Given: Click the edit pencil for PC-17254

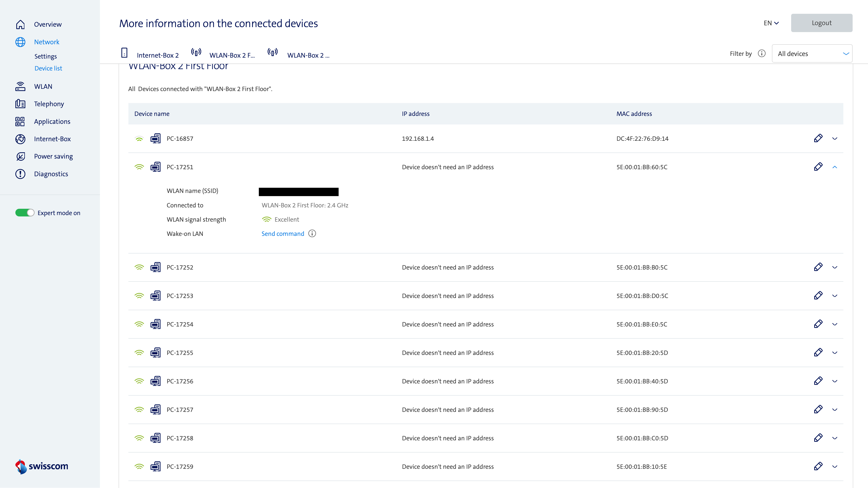Looking at the screenshot, I should (x=818, y=324).
